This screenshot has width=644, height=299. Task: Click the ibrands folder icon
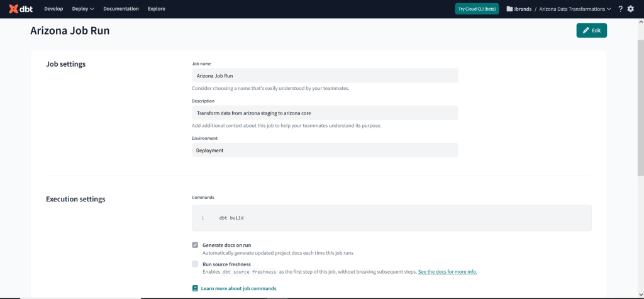pos(509,9)
